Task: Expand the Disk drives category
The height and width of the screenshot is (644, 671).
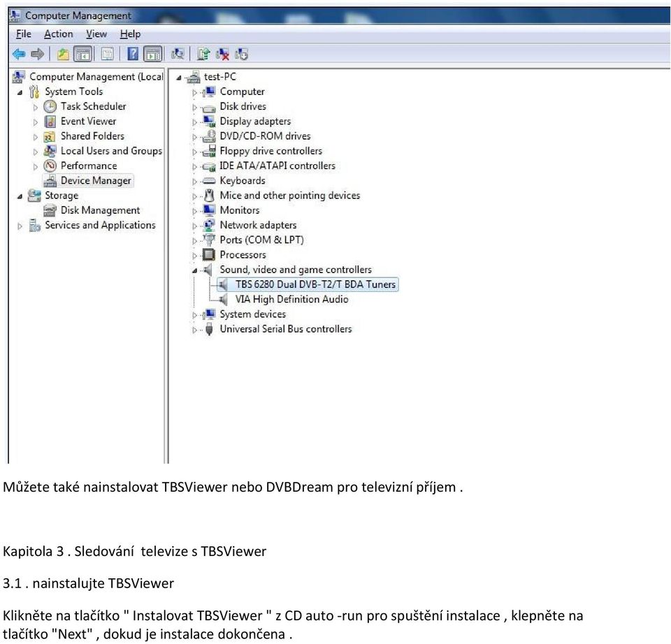Action: coord(194,108)
